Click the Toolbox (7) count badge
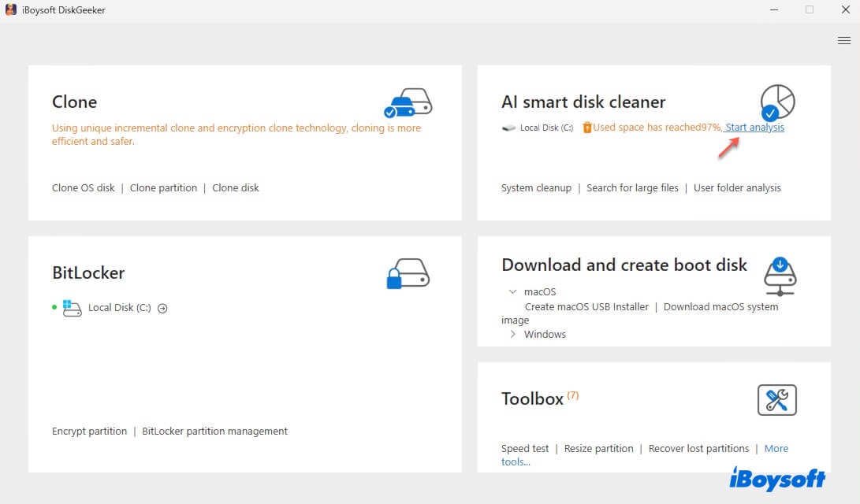This screenshot has height=504, width=860. click(x=572, y=395)
